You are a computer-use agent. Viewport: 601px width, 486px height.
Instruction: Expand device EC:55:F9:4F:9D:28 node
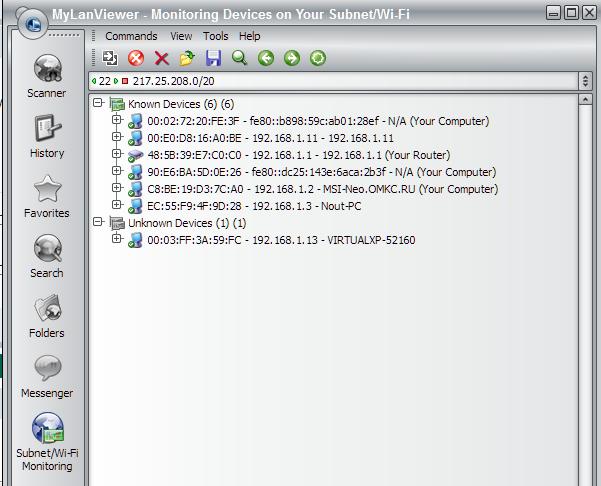coord(117,205)
